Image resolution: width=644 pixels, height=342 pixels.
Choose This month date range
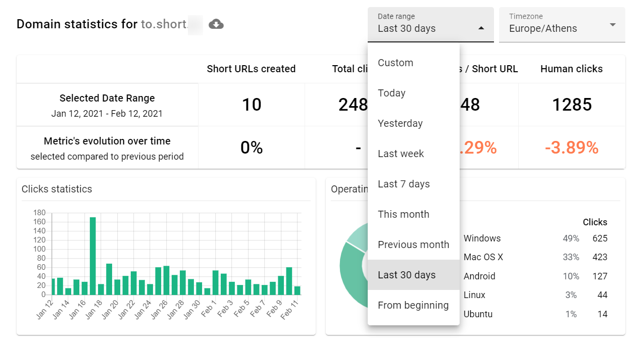[404, 214]
